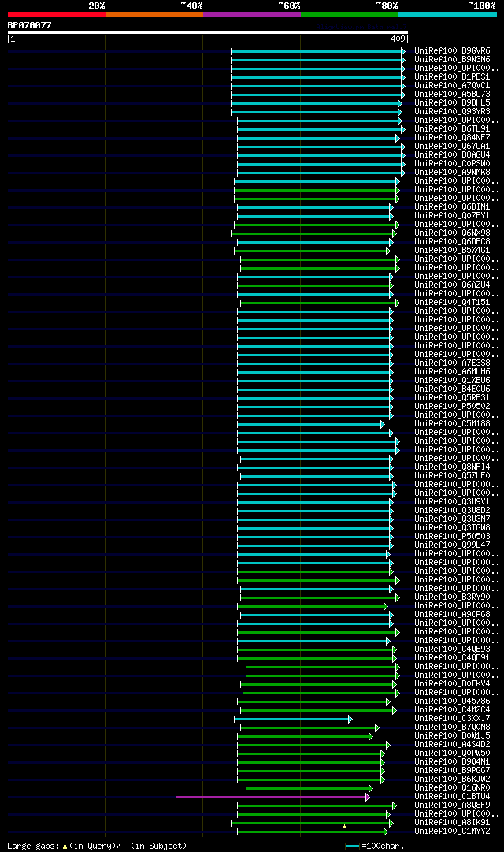This screenshot has width=504, height=852.
Task: Select the UniRef100_Q5ZLF0 label
Action: (x=452, y=475)
